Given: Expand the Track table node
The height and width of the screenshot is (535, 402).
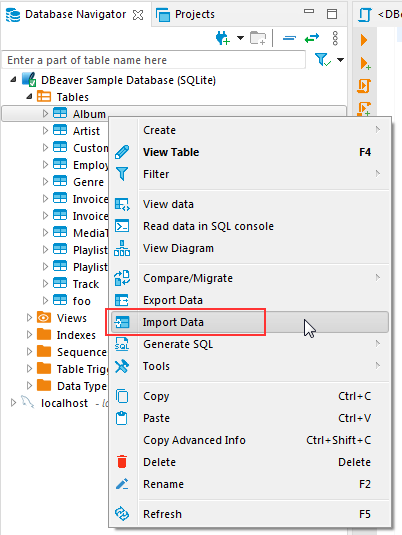Looking at the screenshot, I should point(45,284).
